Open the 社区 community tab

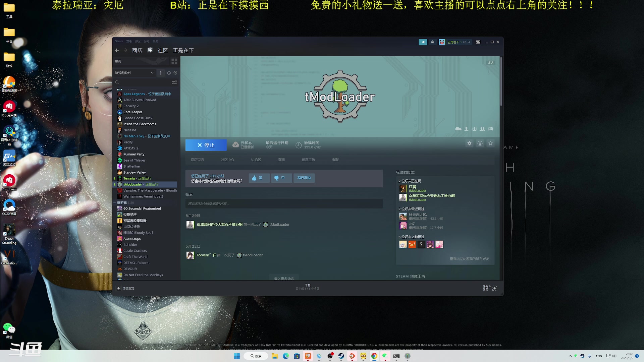coord(163,50)
